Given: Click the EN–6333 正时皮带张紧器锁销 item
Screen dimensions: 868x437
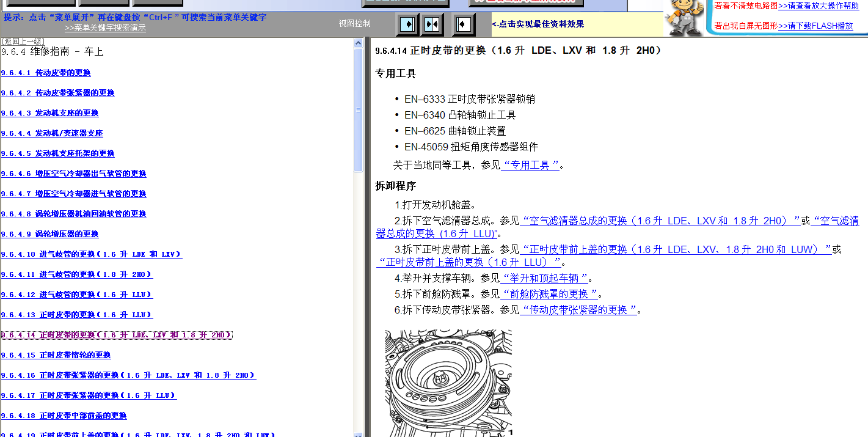Looking at the screenshot, I should click(x=469, y=99).
